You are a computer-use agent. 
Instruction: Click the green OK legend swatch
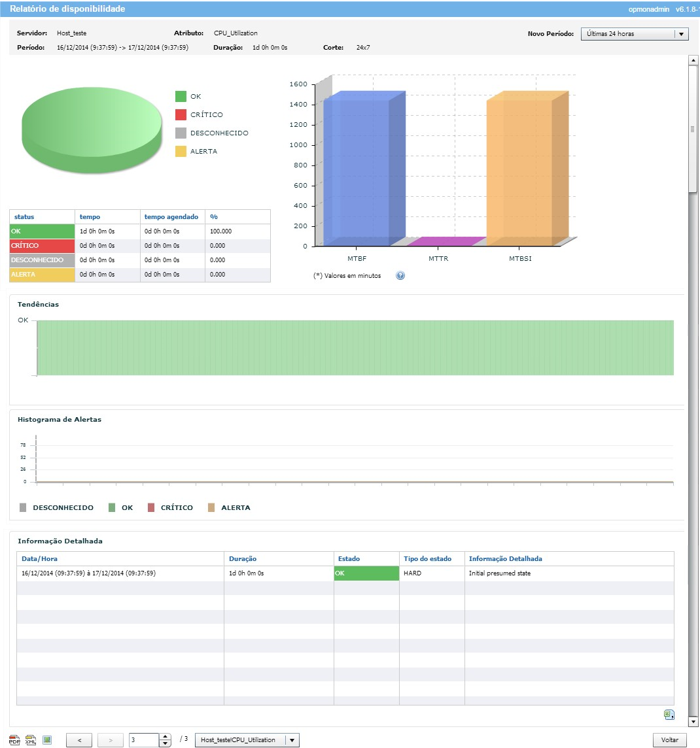pos(181,97)
